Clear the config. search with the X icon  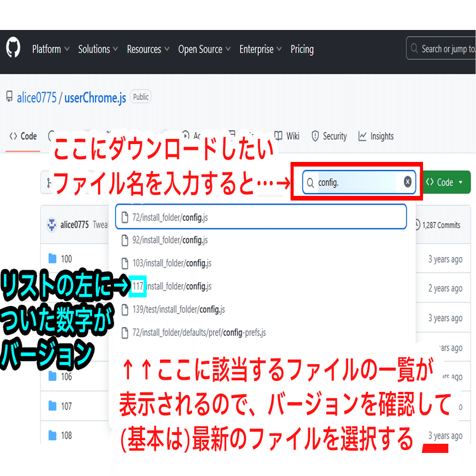407,182
